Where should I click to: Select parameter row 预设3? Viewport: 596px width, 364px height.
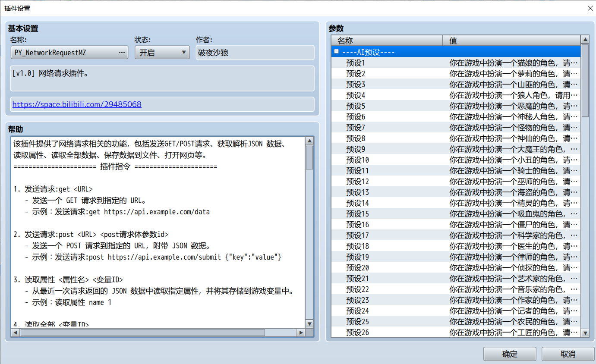(456, 84)
